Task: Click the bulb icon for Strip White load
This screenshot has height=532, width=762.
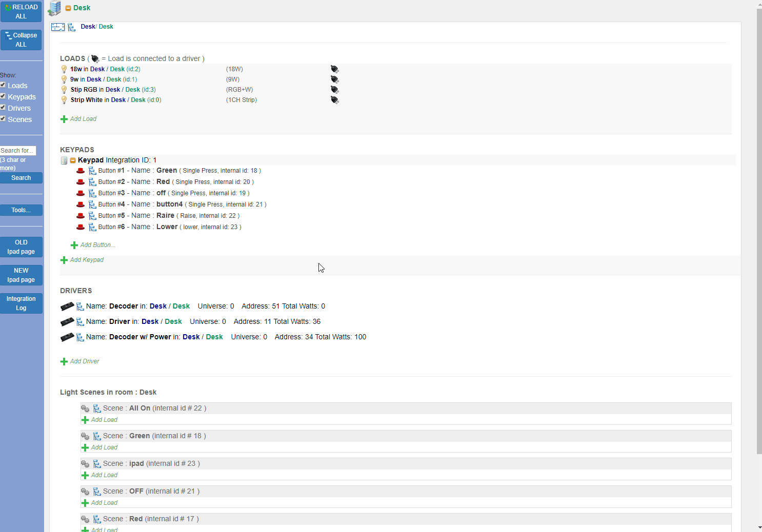Action: coord(64,100)
